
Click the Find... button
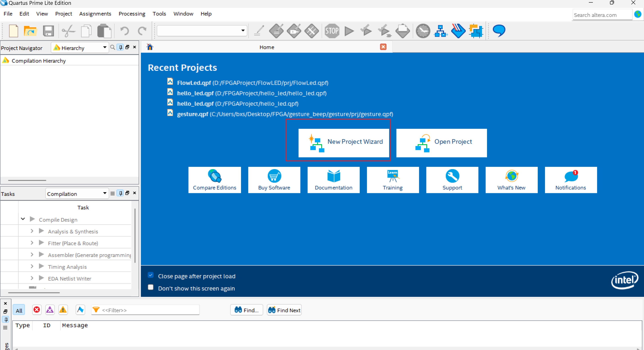[x=246, y=310]
